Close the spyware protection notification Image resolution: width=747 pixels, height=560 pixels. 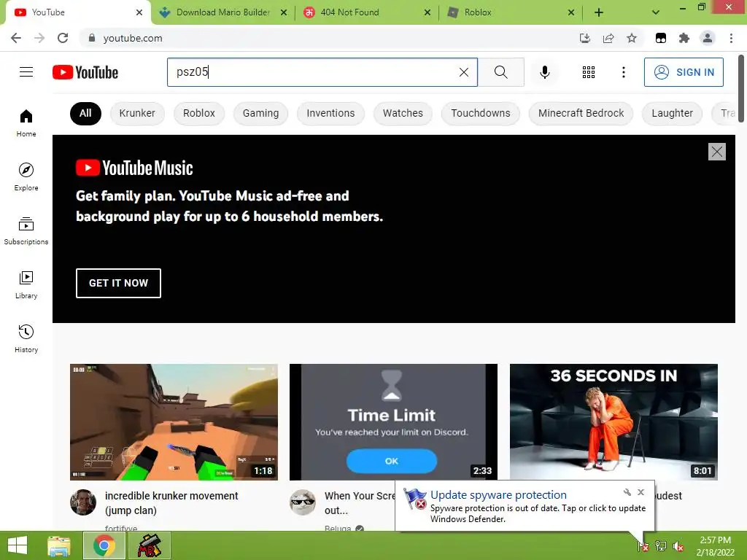pyautogui.click(x=640, y=492)
